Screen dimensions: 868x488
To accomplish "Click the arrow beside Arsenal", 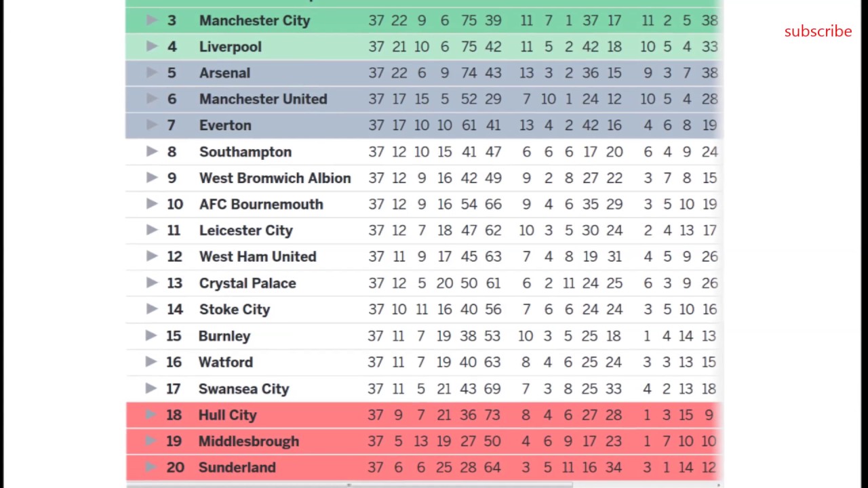I will [x=152, y=73].
